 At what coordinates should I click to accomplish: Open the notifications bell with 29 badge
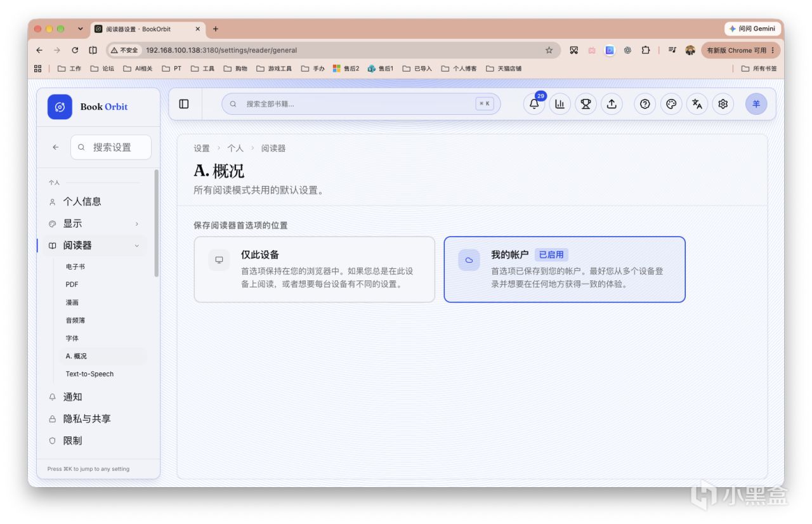534,104
